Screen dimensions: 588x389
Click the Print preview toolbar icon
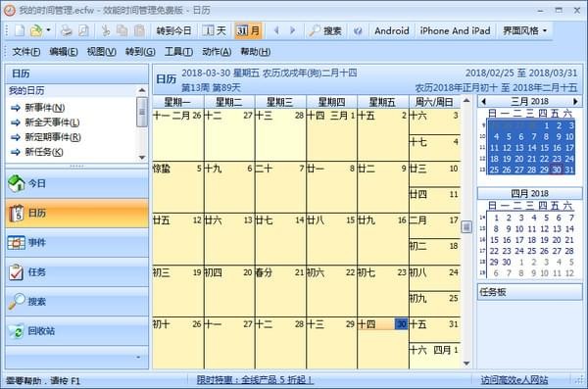point(83,30)
